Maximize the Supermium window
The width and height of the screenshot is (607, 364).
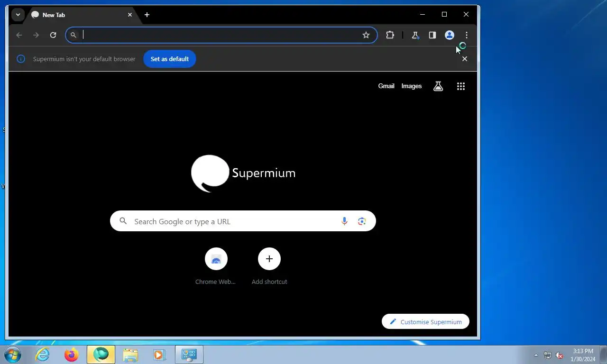point(444,14)
